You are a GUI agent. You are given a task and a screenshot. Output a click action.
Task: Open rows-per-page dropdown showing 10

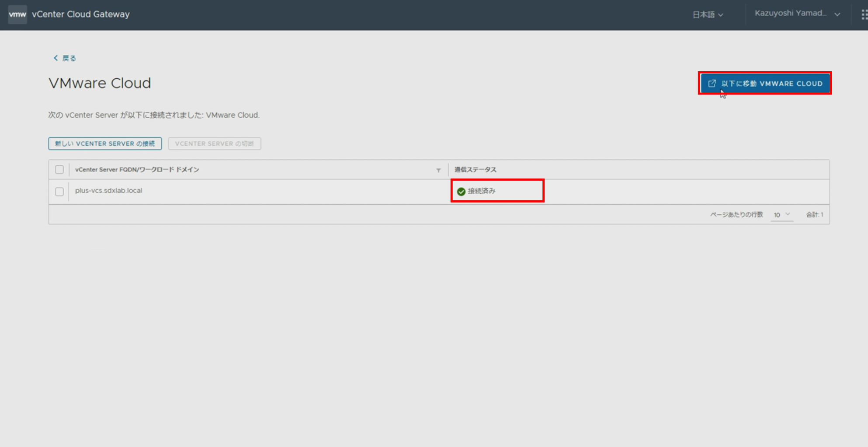pos(781,215)
